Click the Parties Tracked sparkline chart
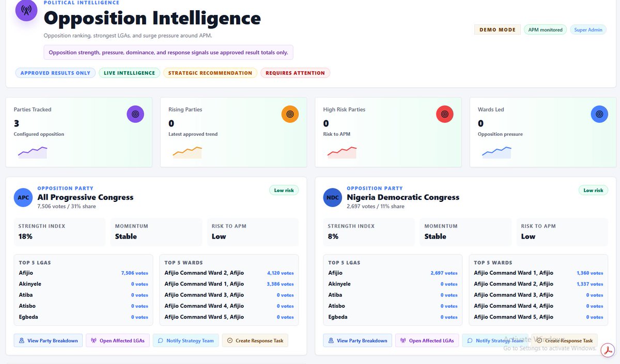The width and height of the screenshot is (620, 364). coord(33,152)
